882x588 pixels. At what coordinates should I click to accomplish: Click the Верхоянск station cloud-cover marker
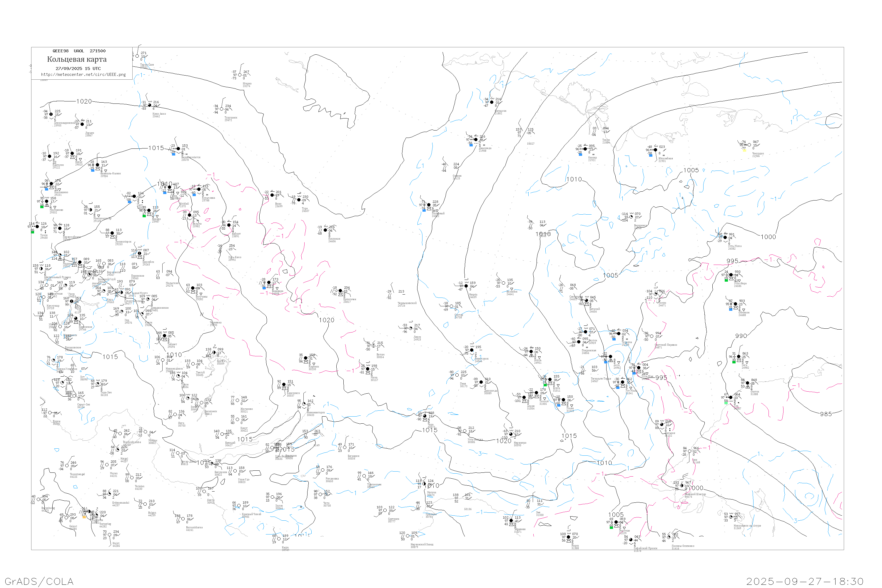click(x=631, y=217)
